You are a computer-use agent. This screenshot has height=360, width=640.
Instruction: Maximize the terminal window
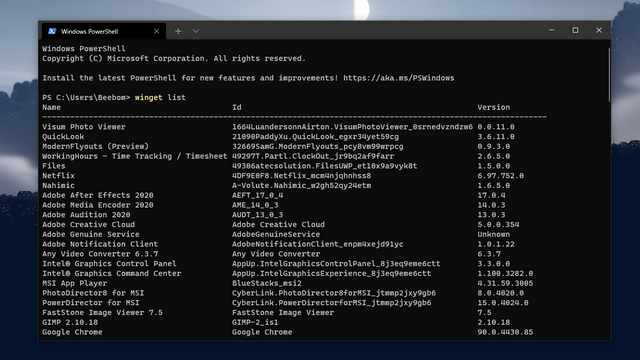point(575,30)
